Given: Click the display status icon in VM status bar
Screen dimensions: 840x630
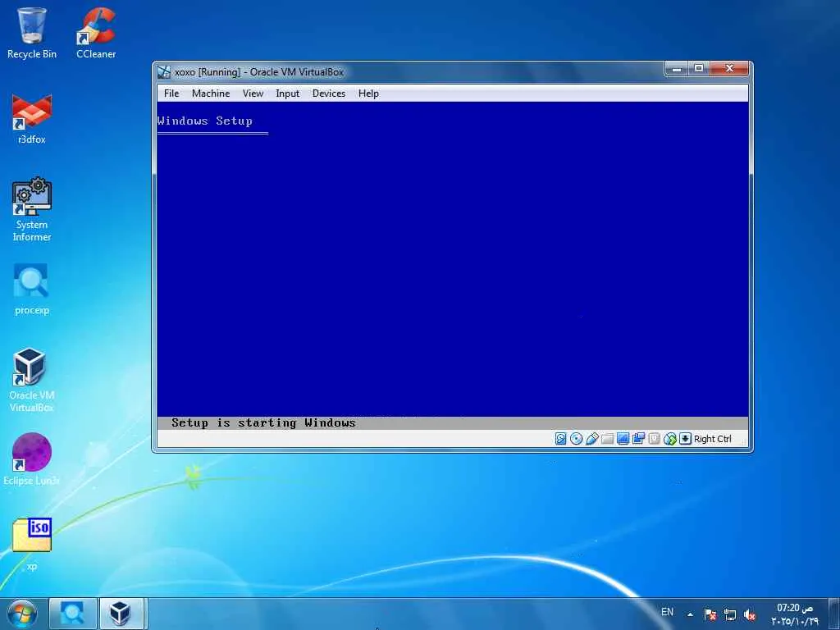Looking at the screenshot, I should (x=623, y=439).
